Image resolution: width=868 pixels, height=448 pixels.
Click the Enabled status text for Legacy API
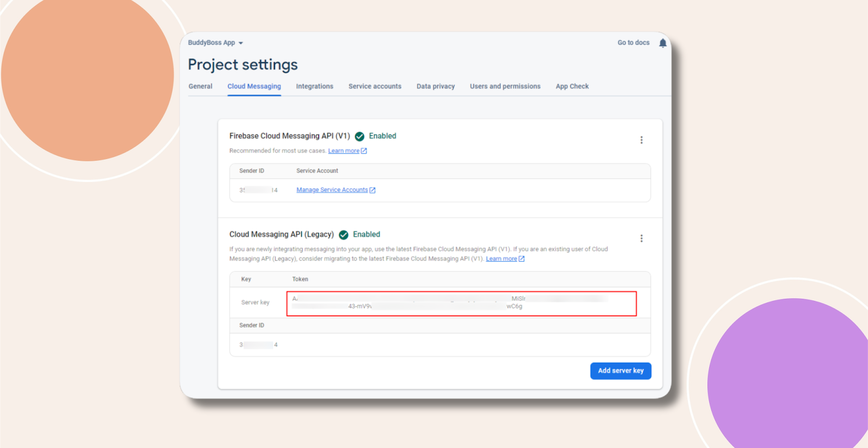[x=366, y=235]
